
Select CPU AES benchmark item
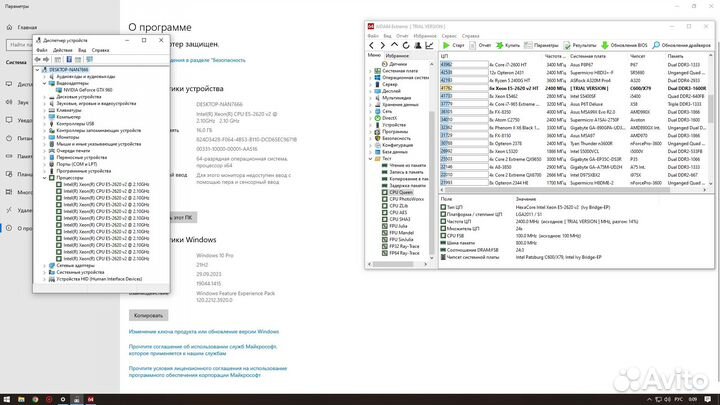click(x=394, y=213)
